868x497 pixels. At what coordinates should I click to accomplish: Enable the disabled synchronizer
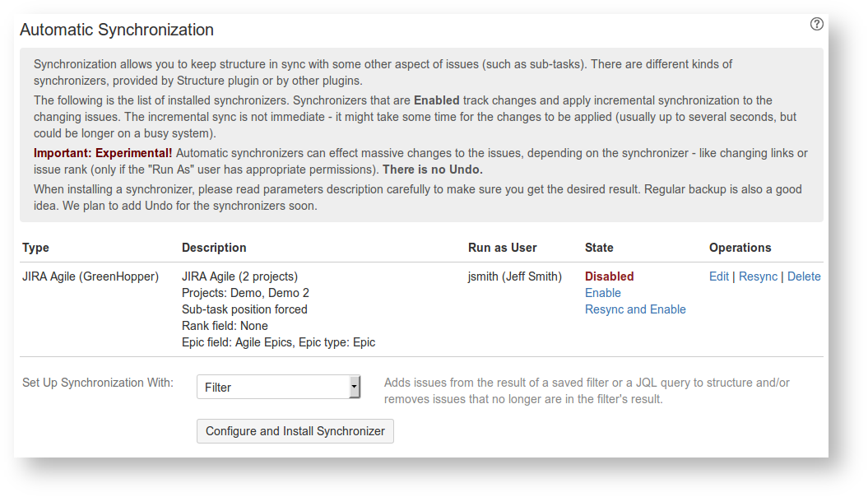[x=603, y=292]
